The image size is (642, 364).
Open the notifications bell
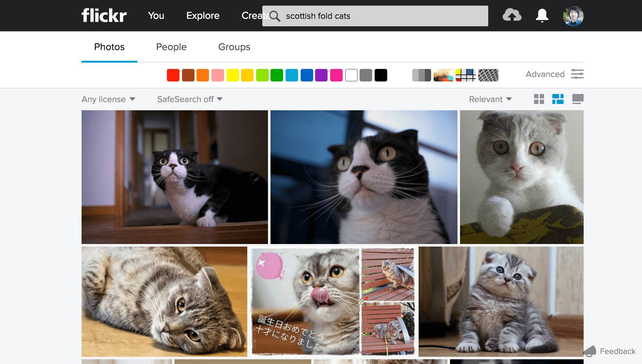coord(542,15)
